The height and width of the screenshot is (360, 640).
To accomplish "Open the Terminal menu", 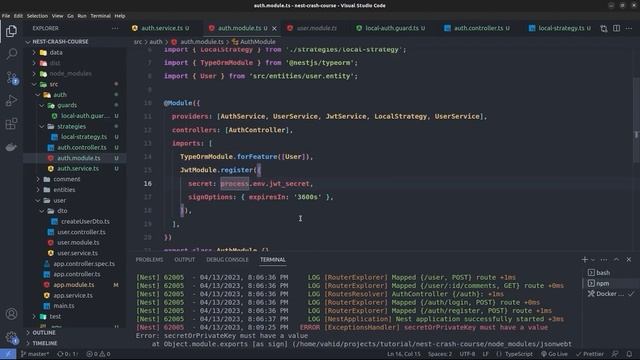I will click(x=100, y=16).
